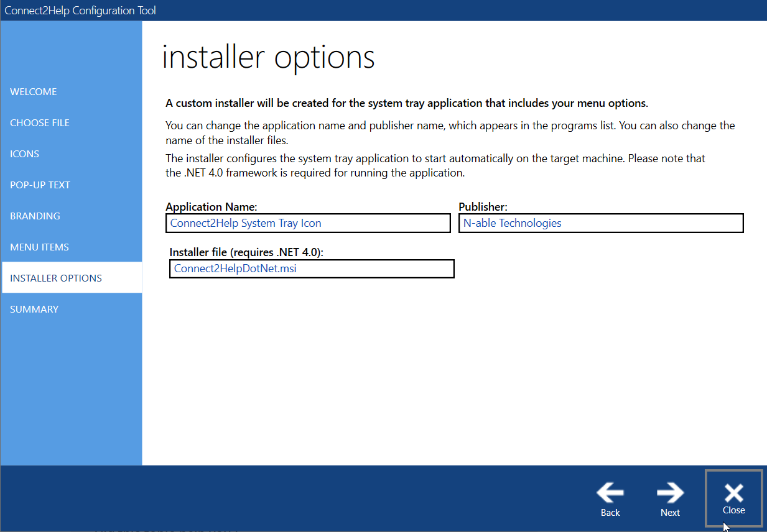Click the Next arrow icon

[x=670, y=493]
